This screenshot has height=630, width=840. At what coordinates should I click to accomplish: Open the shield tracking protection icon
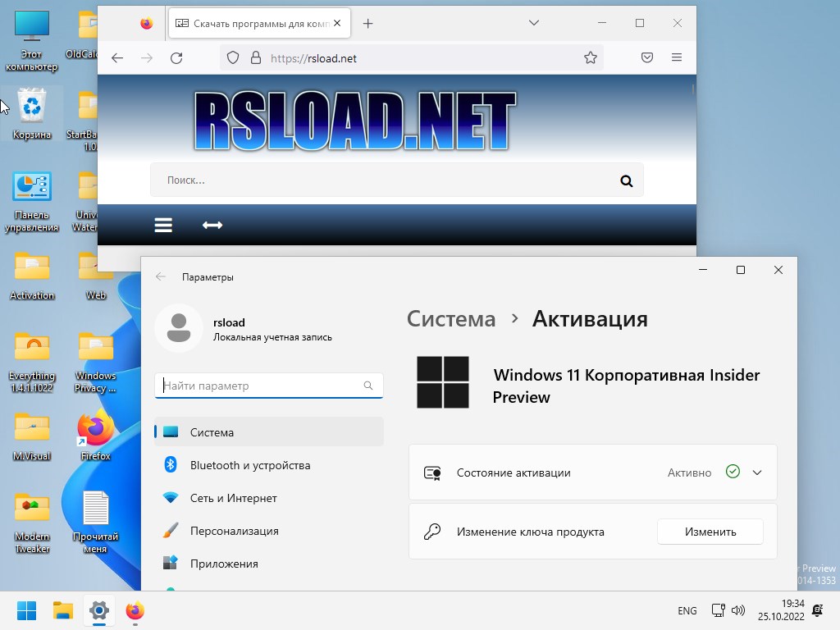(232, 58)
